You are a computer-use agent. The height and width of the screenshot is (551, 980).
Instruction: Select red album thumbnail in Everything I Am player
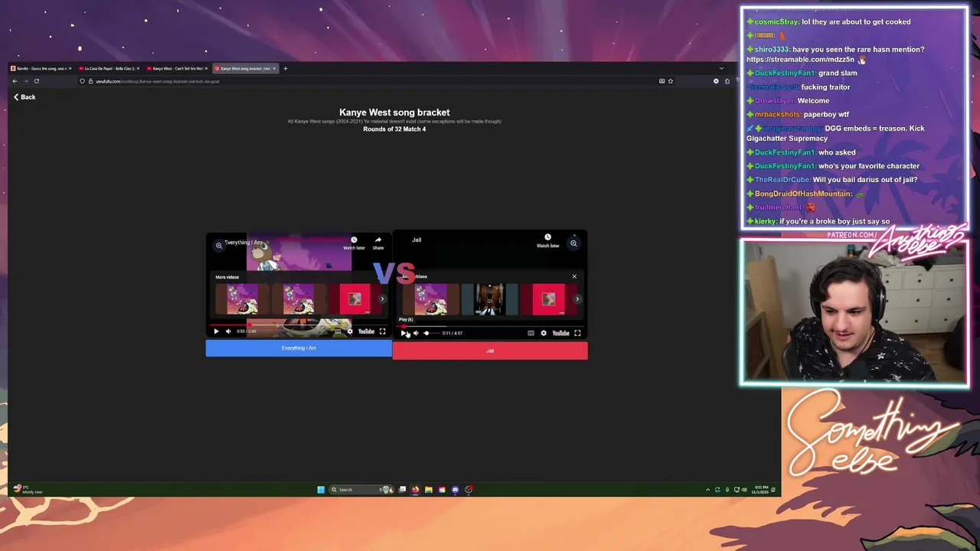pos(354,299)
